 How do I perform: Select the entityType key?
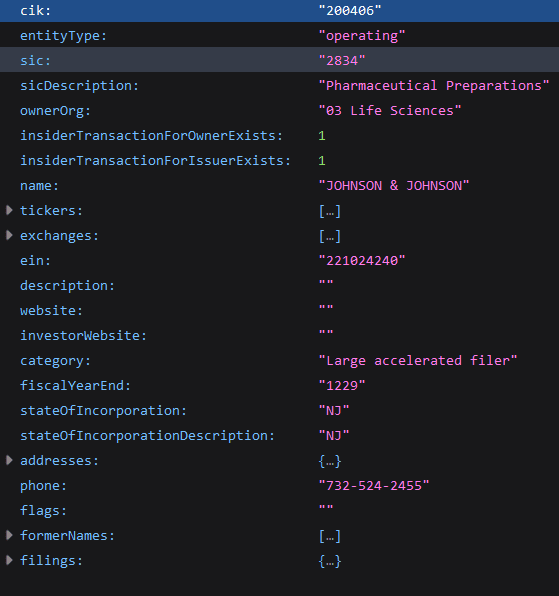click(63, 36)
